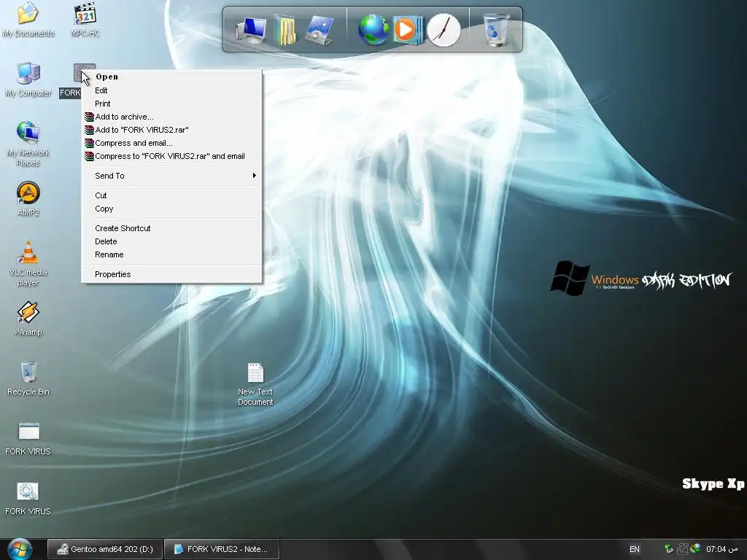Image resolution: width=747 pixels, height=560 pixels.
Task: Click the recycle bin icon in dock
Action: (496, 29)
